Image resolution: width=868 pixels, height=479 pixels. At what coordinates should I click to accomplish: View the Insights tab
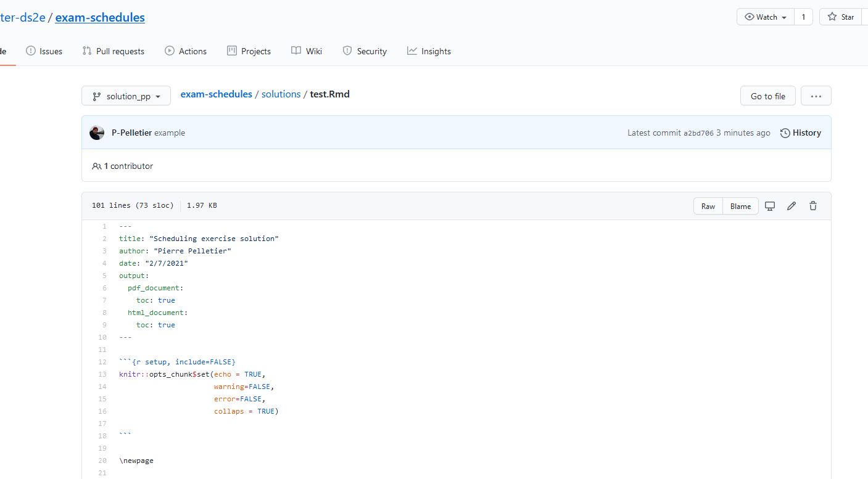(x=429, y=51)
